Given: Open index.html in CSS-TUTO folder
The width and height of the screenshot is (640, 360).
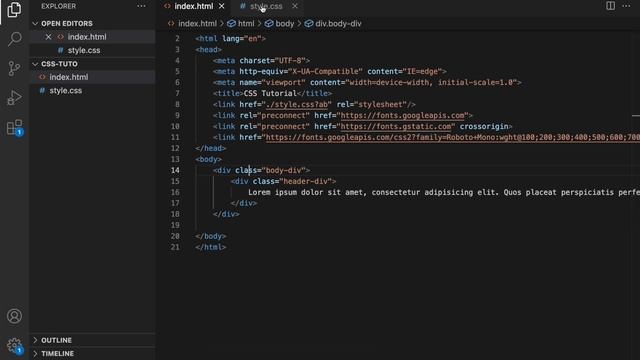Looking at the screenshot, I should [x=69, y=77].
